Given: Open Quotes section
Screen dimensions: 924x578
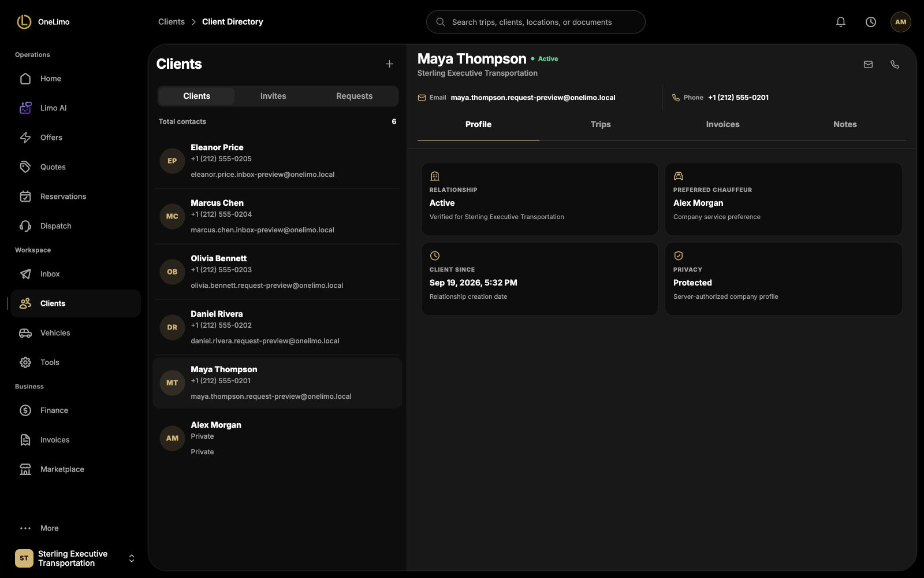Looking at the screenshot, I should [x=76, y=167].
